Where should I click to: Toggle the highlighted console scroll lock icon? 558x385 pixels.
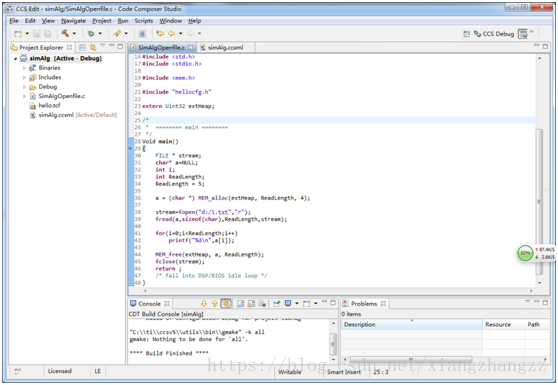click(x=226, y=304)
